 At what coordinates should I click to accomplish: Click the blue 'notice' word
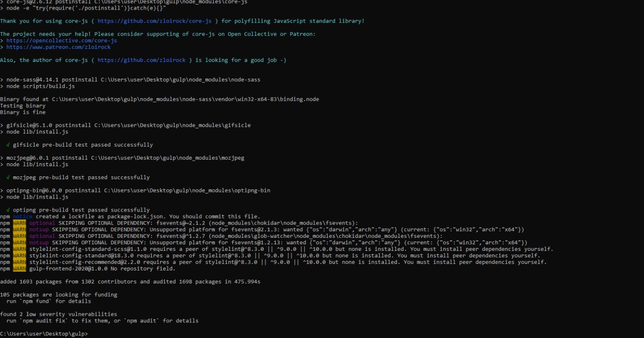[x=23, y=217]
